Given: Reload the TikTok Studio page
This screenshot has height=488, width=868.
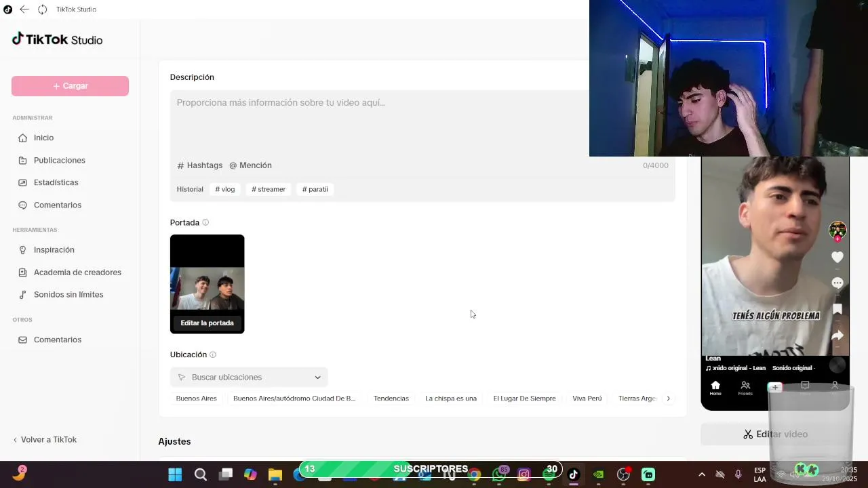Looking at the screenshot, I should coord(43,9).
